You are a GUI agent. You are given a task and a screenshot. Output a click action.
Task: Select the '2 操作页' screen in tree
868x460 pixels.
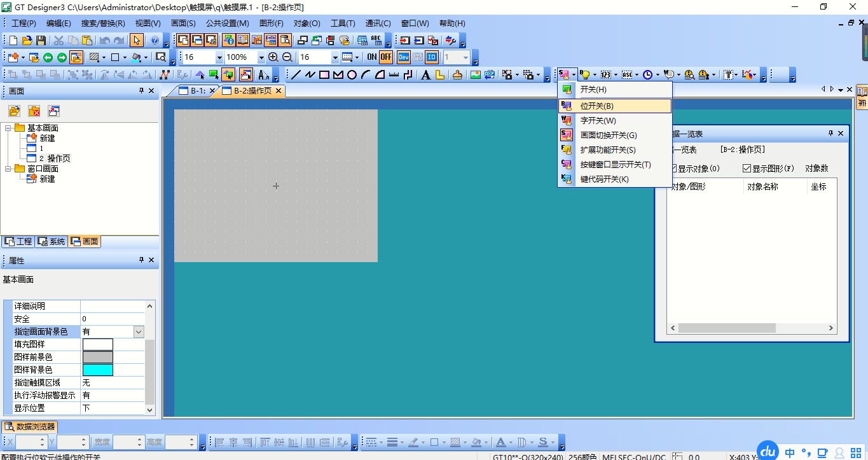pyautogui.click(x=55, y=158)
